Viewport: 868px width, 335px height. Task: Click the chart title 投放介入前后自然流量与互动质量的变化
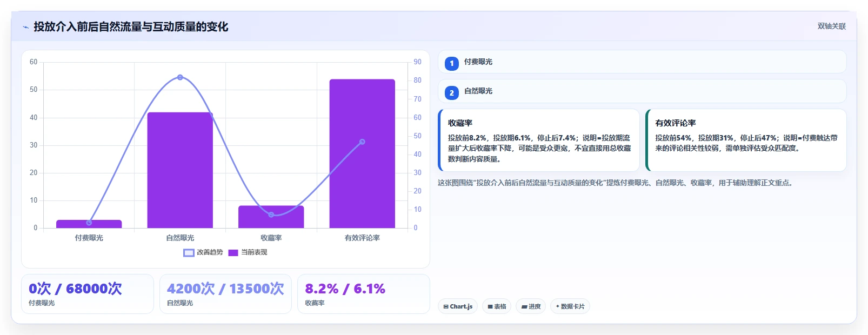(x=131, y=26)
